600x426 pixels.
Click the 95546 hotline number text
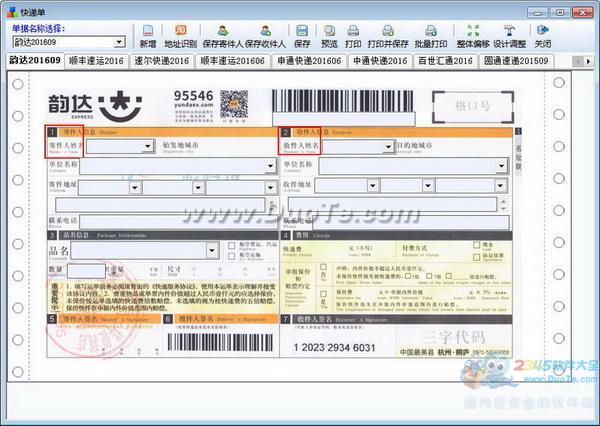[193, 95]
